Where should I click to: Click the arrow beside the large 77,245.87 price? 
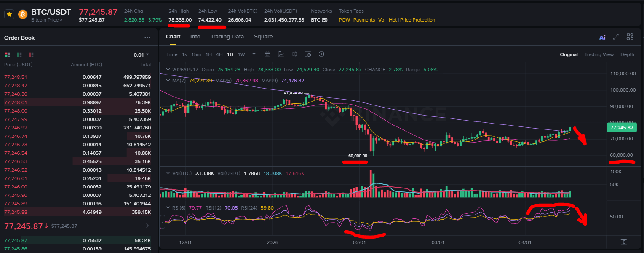click(147, 226)
